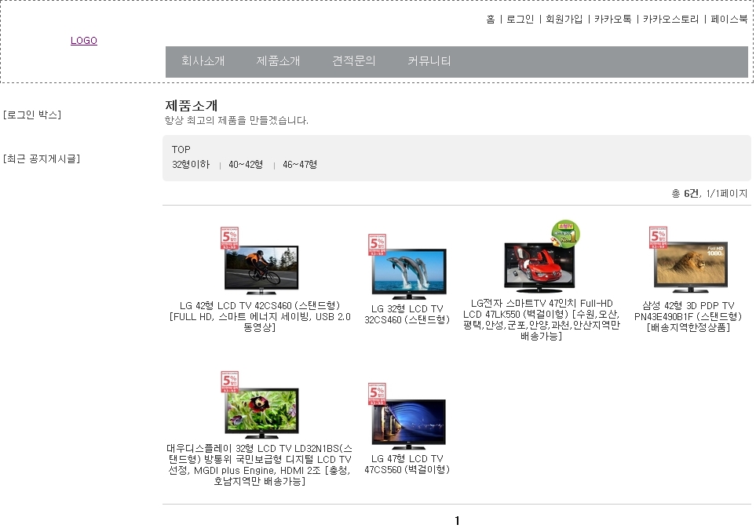
Task: Click 5% badge on 대우디스플레이 LD32N1BS
Action: pyautogui.click(x=229, y=382)
